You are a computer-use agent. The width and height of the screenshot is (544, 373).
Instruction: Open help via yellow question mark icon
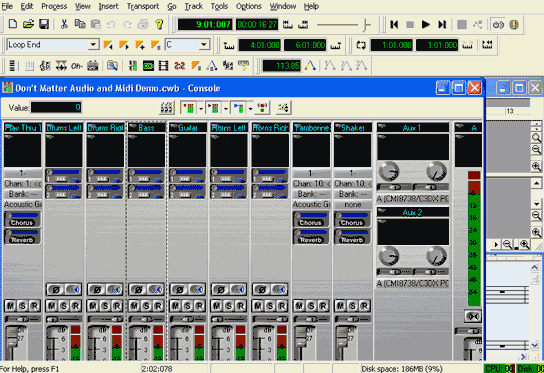tap(159, 24)
